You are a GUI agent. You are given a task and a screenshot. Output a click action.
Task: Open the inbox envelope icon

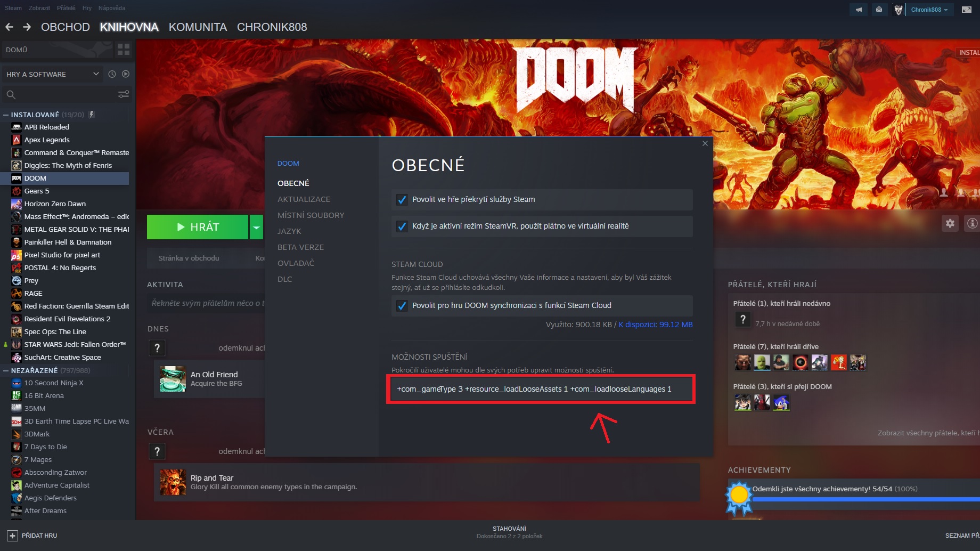[879, 10]
